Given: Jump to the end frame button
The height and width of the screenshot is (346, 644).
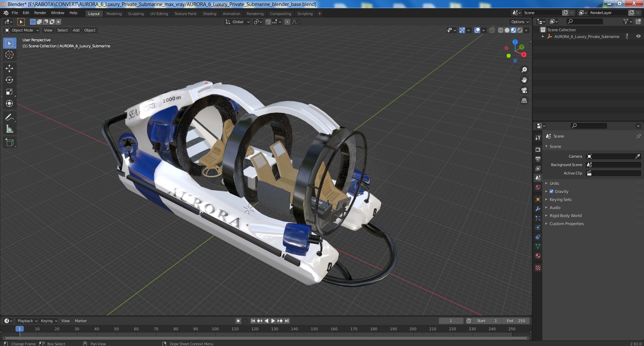Looking at the screenshot, I should coord(287,321).
